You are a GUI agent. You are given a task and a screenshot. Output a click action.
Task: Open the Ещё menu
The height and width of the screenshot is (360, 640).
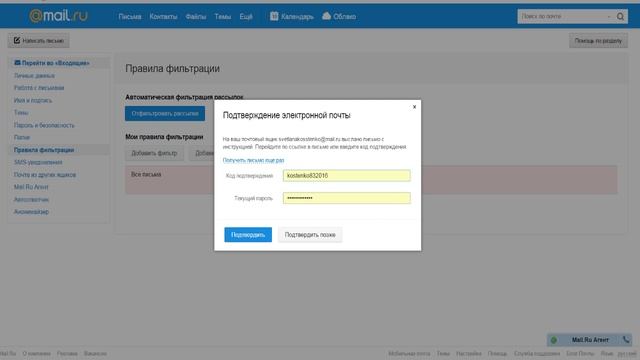tap(246, 17)
